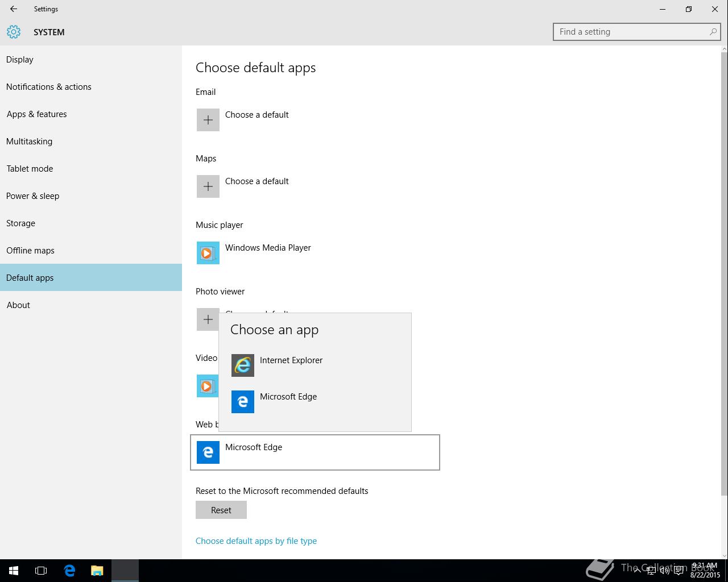This screenshot has width=728, height=582.
Task: Open File Explorer from the taskbar
Action: [x=97, y=571]
